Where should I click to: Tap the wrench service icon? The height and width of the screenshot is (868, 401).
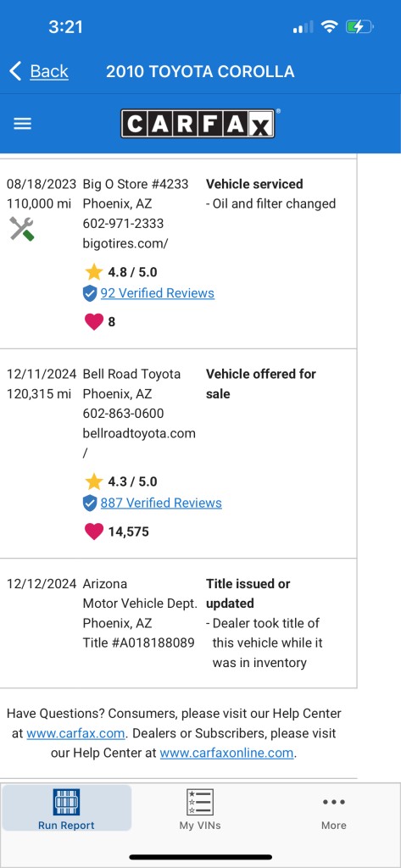(21, 228)
